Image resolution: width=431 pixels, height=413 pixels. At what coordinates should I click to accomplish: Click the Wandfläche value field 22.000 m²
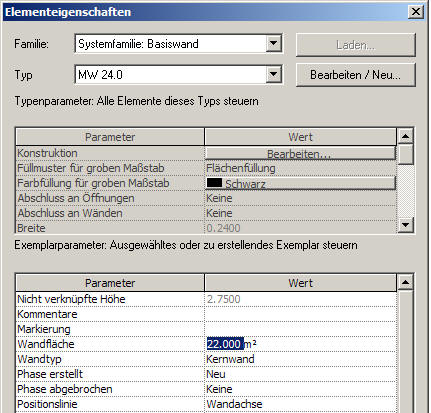click(300, 344)
